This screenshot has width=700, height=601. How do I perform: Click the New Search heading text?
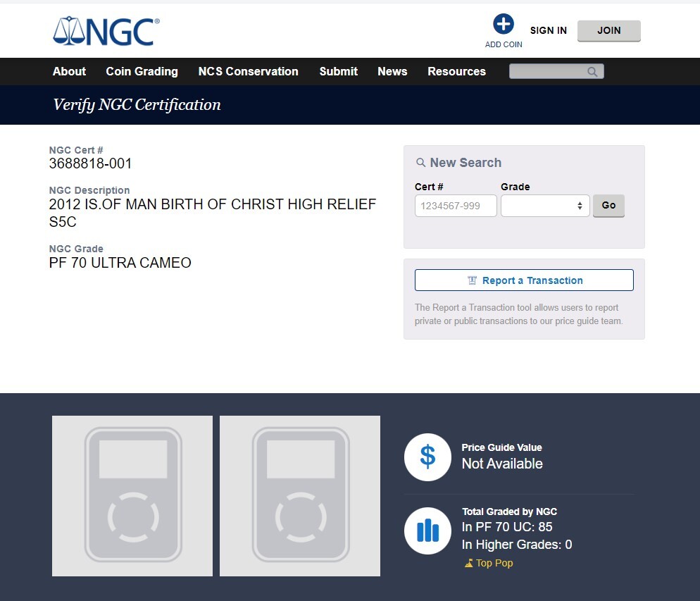(x=465, y=163)
